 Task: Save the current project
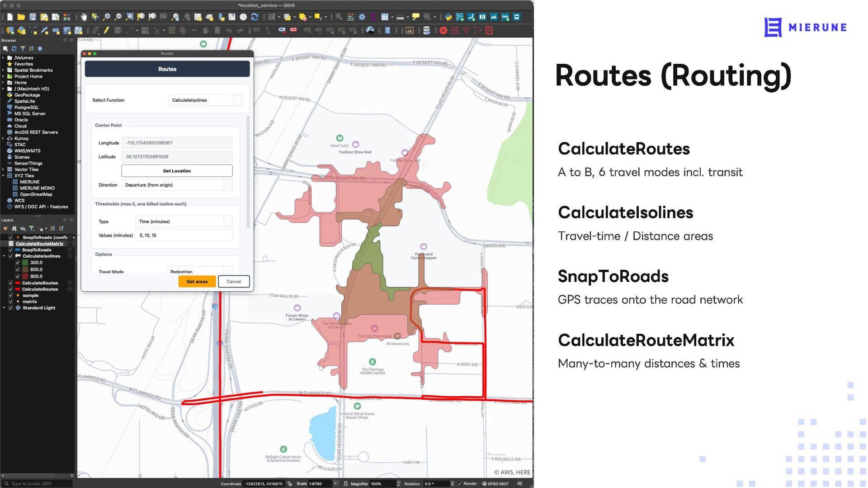(33, 17)
